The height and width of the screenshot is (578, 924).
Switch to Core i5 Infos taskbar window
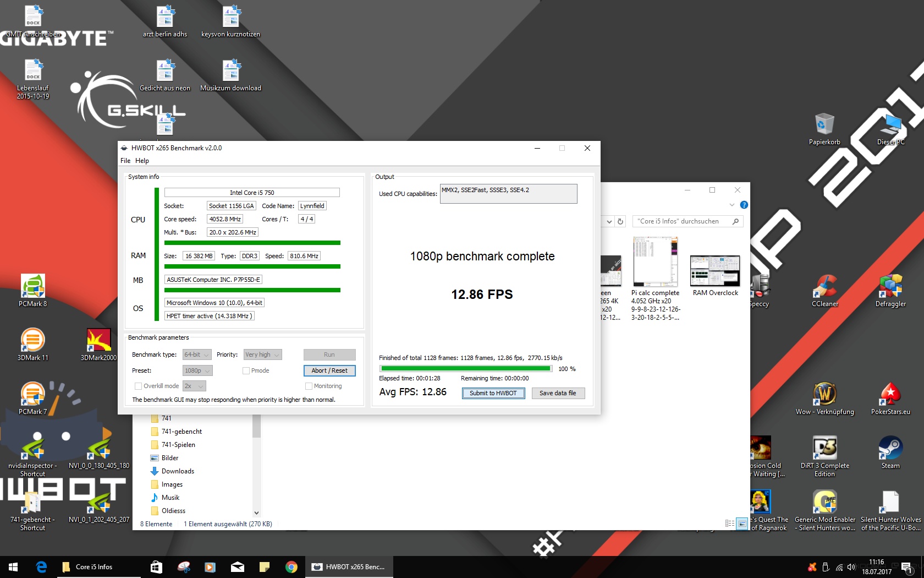click(99, 567)
